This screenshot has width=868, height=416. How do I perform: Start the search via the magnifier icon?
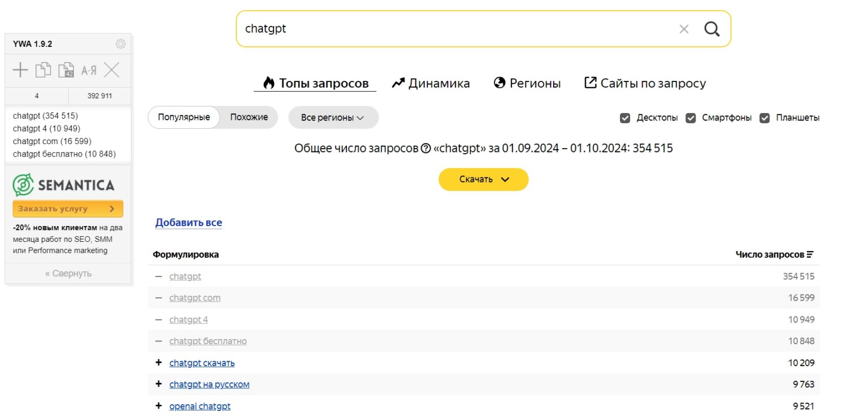tap(711, 28)
